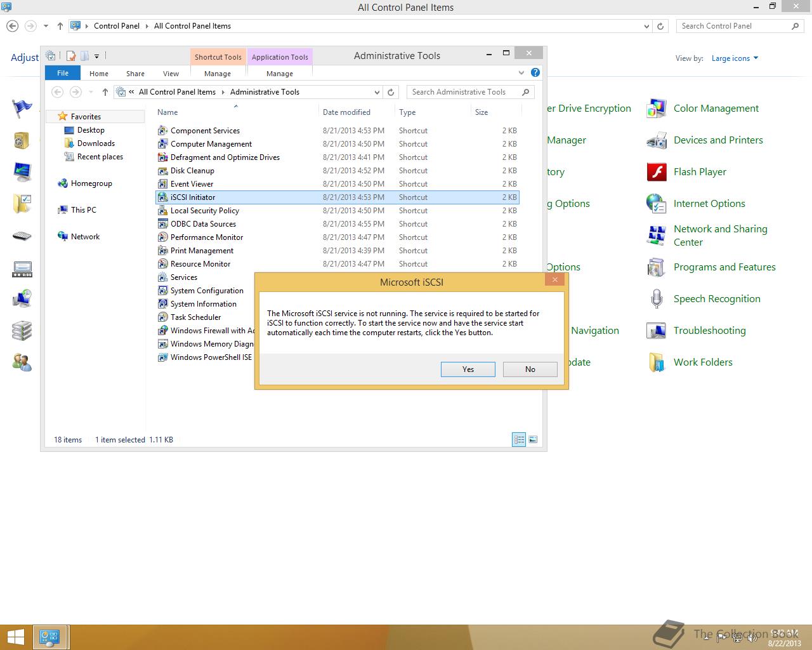The height and width of the screenshot is (650, 812).
Task: Switch to details view layout button
Action: point(519,439)
